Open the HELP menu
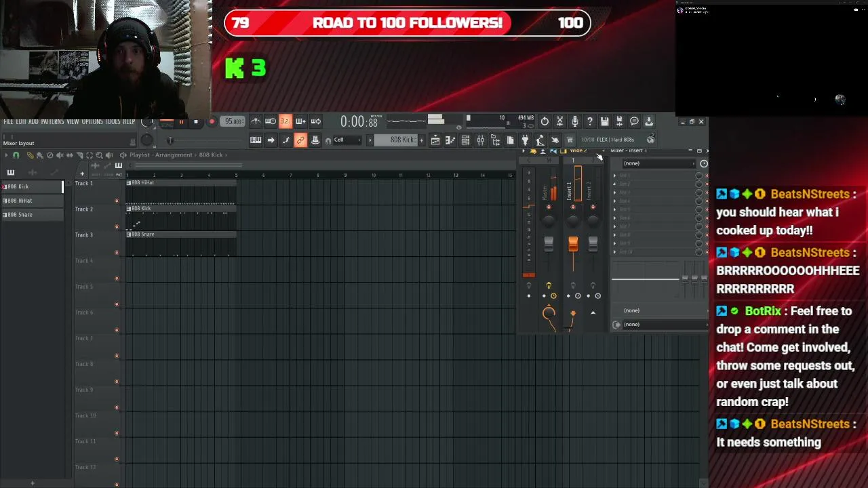Image resolution: width=868 pixels, height=488 pixels. tap(129, 121)
